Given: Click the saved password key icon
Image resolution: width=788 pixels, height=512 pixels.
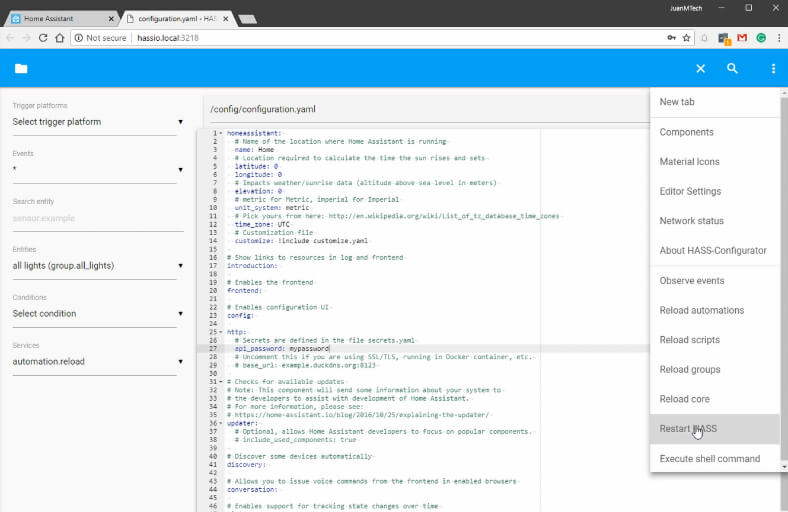Looking at the screenshot, I should coord(671,38).
